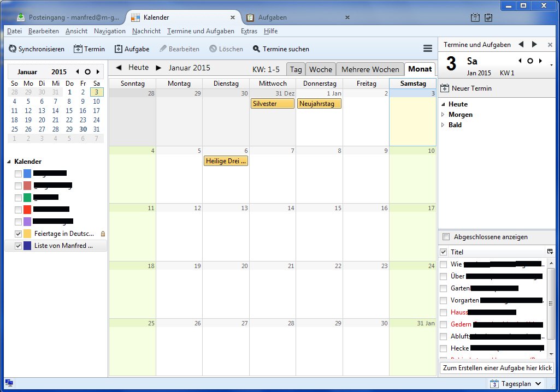Open the hamburger application menu
Screen dimensions: 560x392
[x=427, y=49]
